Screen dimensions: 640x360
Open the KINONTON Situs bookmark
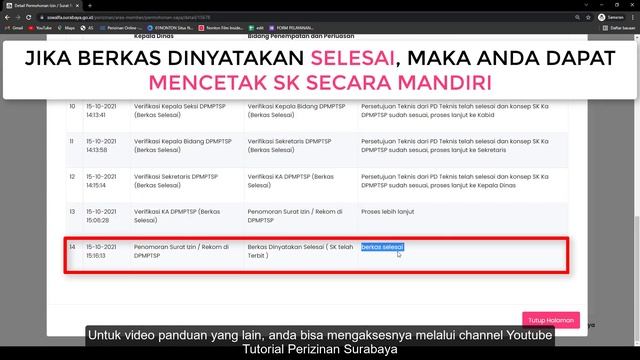pos(170,28)
